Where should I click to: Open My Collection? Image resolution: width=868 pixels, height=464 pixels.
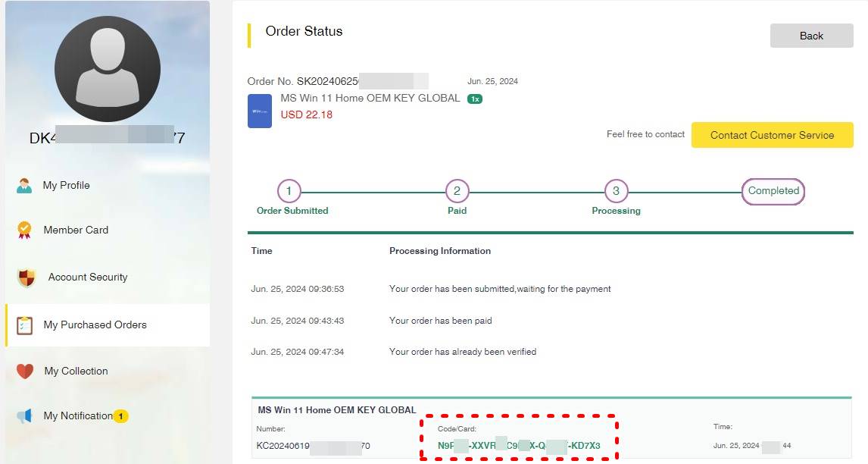click(x=76, y=371)
